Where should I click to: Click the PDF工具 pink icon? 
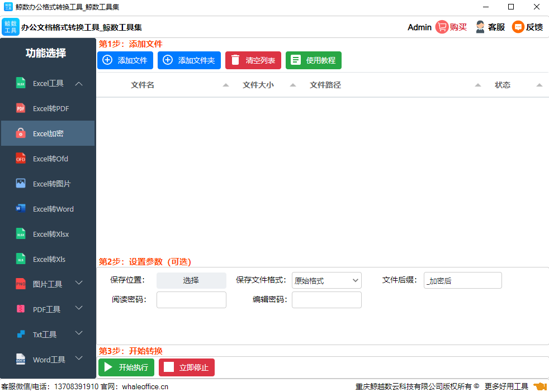pyautogui.click(x=21, y=309)
